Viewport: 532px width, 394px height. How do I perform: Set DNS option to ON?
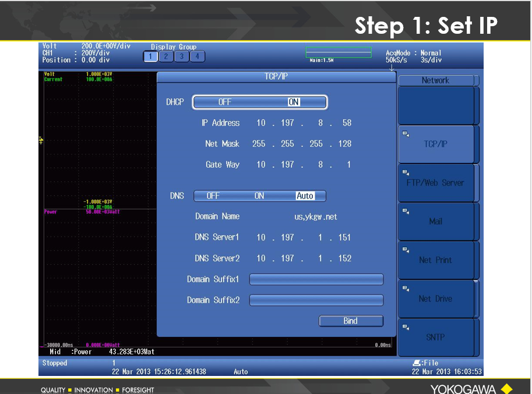[x=259, y=196]
